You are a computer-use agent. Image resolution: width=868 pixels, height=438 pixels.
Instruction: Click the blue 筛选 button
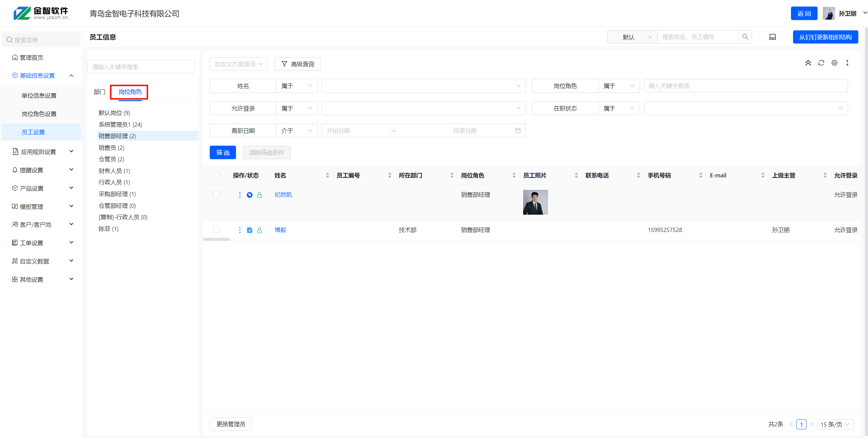(223, 153)
